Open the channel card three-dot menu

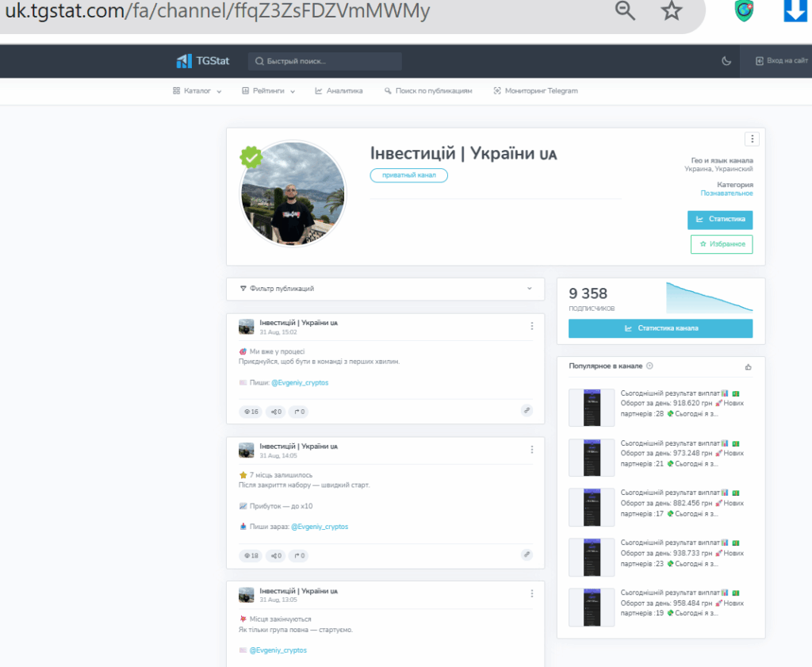pos(752,139)
